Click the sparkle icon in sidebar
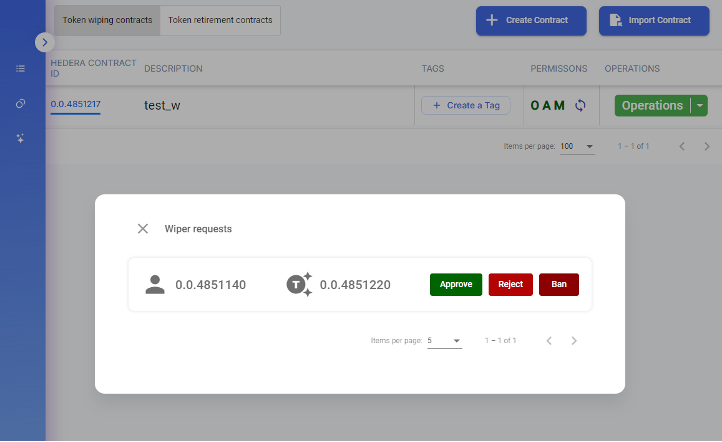The image size is (722, 442). coord(20,138)
